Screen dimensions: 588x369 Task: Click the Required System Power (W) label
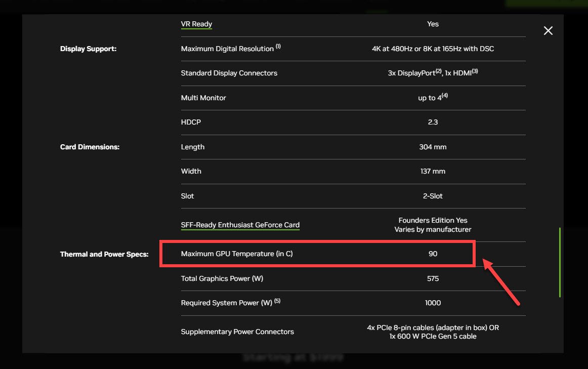tap(231, 303)
